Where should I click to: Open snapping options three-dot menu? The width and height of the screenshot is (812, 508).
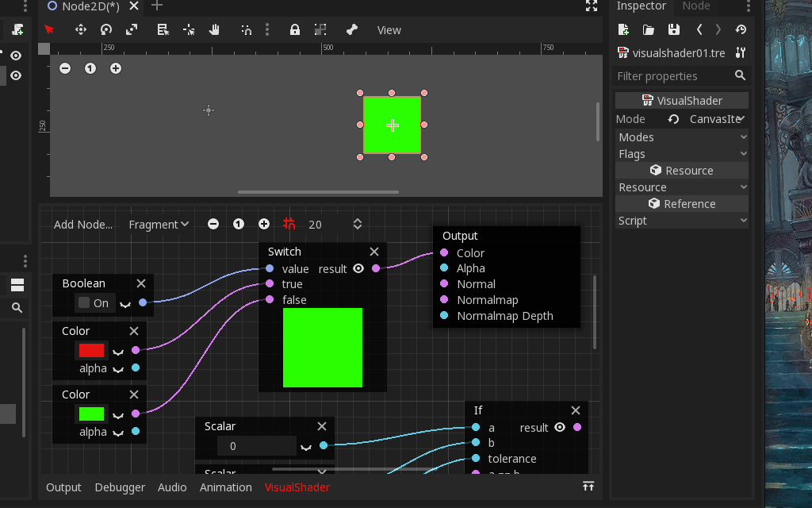click(x=267, y=29)
